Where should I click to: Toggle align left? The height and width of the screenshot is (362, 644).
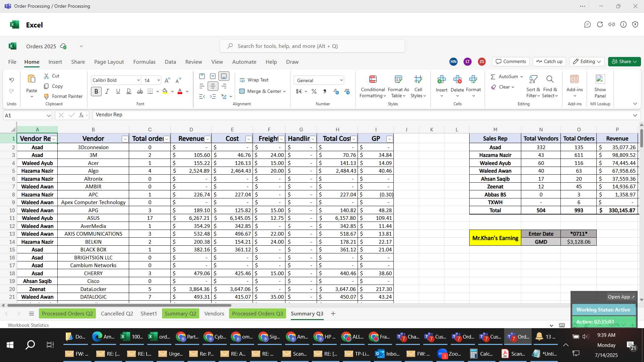click(x=202, y=86)
